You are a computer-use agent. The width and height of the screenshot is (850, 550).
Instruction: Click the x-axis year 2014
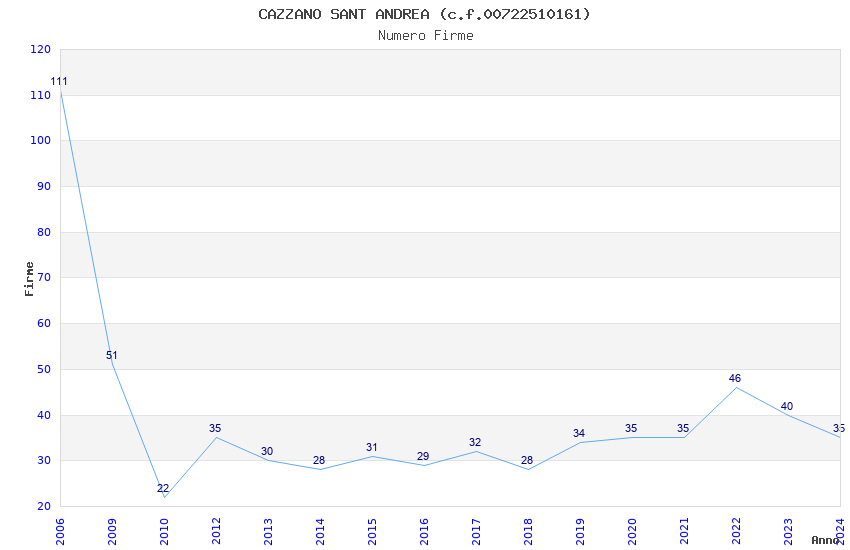pos(320,531)
